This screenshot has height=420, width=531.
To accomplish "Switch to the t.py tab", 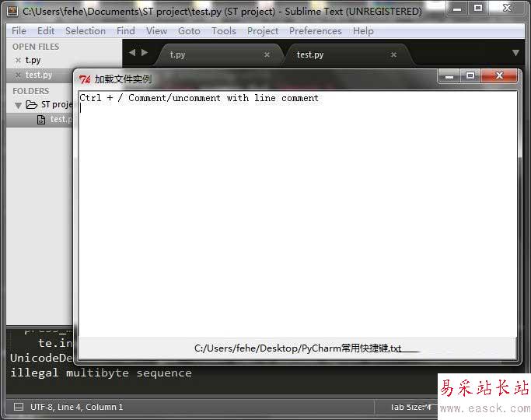I will [x=217, y=54].
